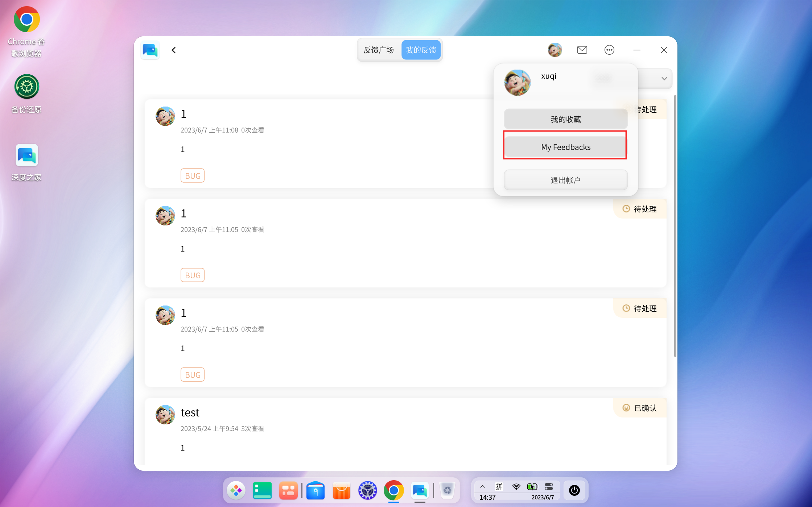Select the 我的反馈 tab
This screenshot has width=812, height=507.
421,50
